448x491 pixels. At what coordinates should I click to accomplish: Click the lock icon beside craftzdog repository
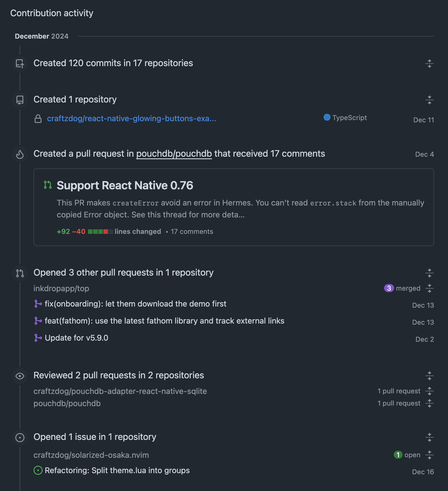(x=38, y=119)
